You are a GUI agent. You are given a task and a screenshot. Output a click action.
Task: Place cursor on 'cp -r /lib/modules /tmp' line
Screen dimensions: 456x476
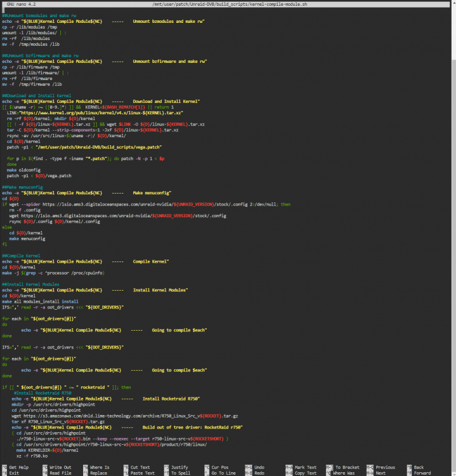coord(29,27)
